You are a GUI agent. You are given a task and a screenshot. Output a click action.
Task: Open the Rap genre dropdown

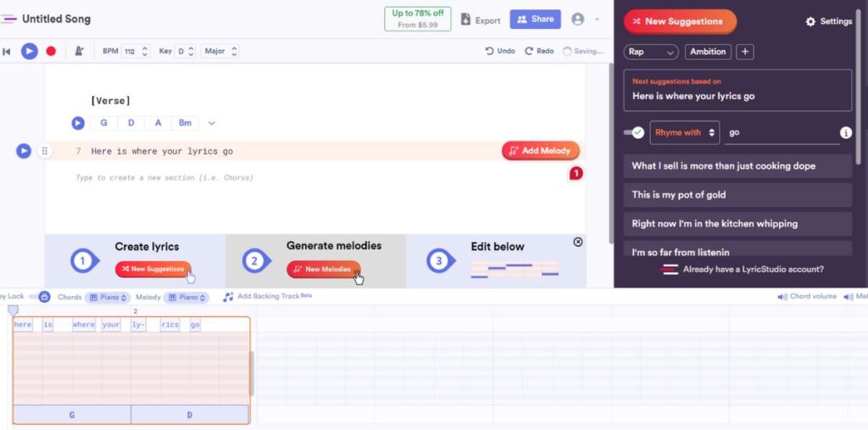[x=651, y=52]
